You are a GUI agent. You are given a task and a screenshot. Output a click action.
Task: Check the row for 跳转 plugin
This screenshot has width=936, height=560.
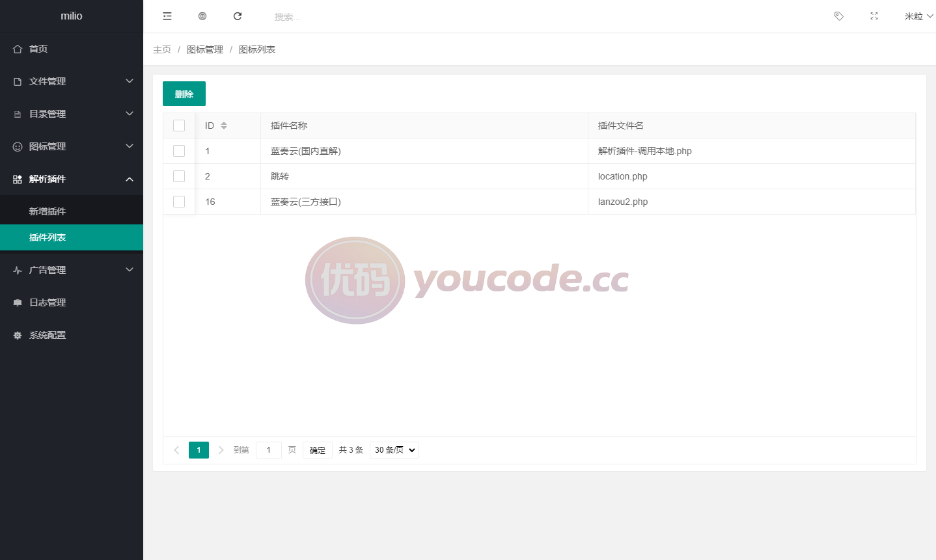179,176
